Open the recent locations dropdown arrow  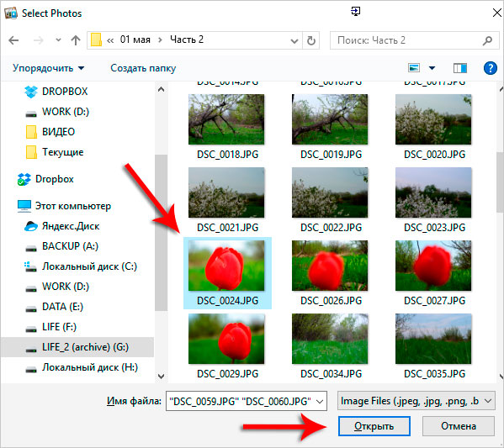[x=58, y=40]
